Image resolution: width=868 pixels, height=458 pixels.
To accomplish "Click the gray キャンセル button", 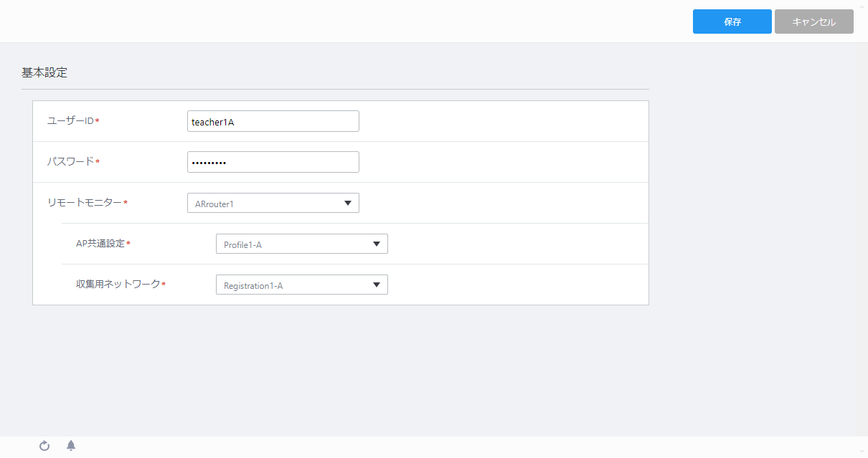I will tap(814, 22).
